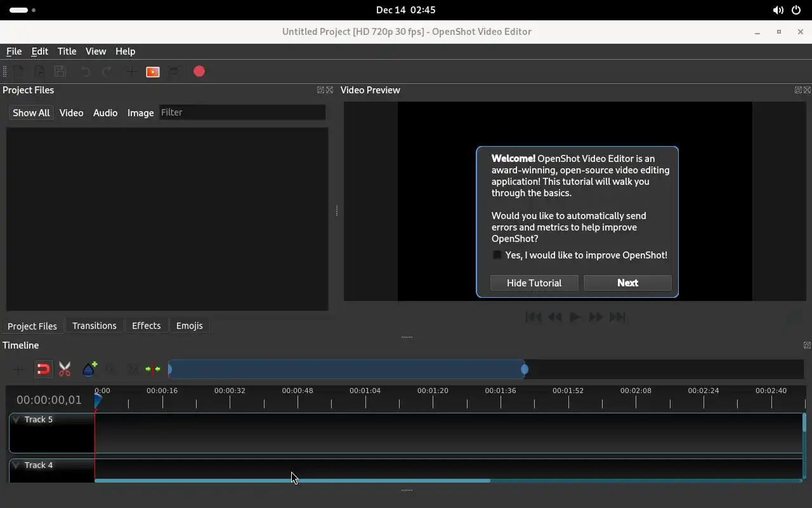The width and height of the screenshot is (812, 508).
Task: Open the View menu
Action: [x=96, y=51]
